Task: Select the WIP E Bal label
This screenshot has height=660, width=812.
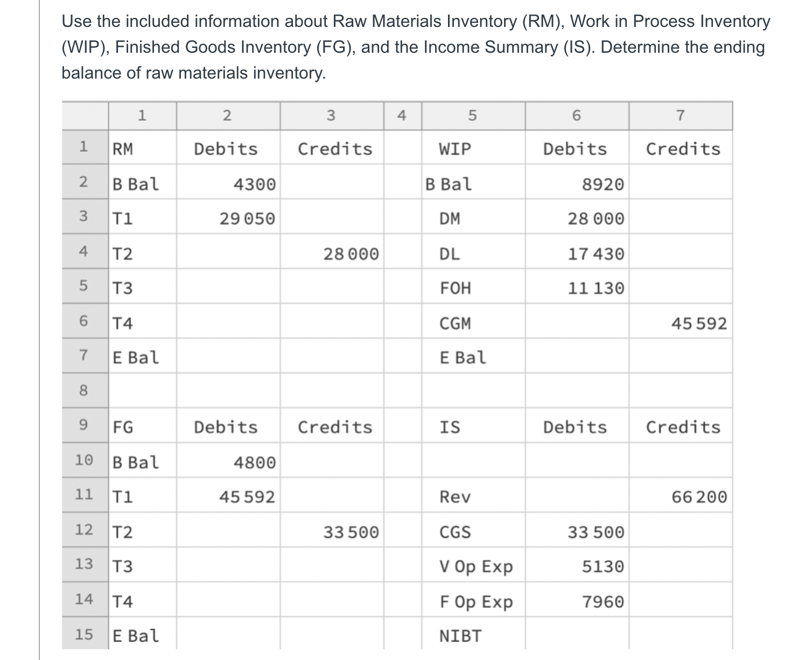Action: pos(463,357)
